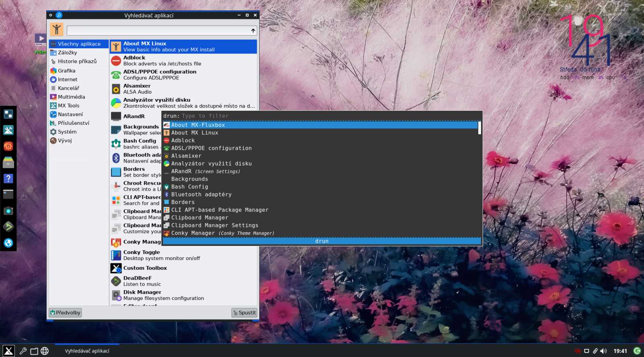Click the app finder person logo icon
The image size is (644, 357).
[57, 29]
